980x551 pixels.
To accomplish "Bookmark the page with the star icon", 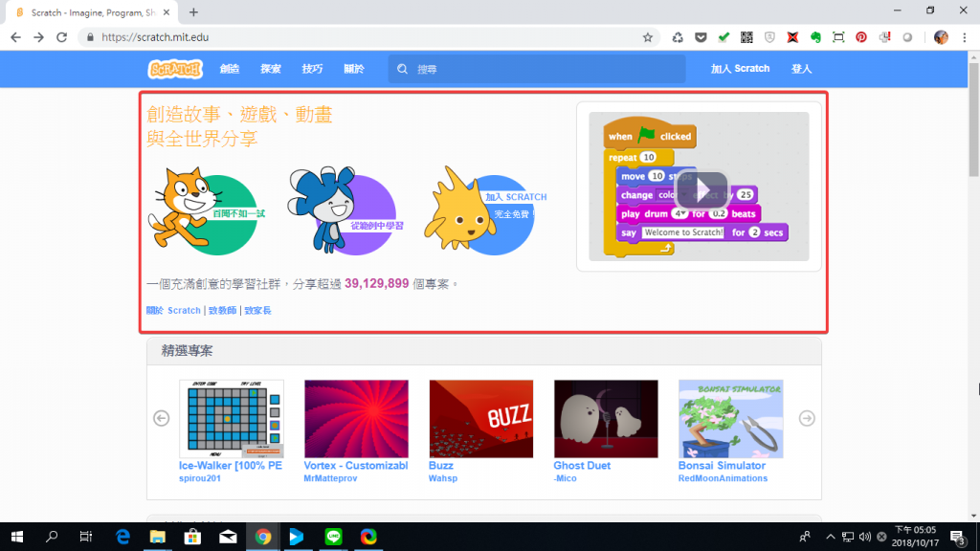I will (648, 37).
